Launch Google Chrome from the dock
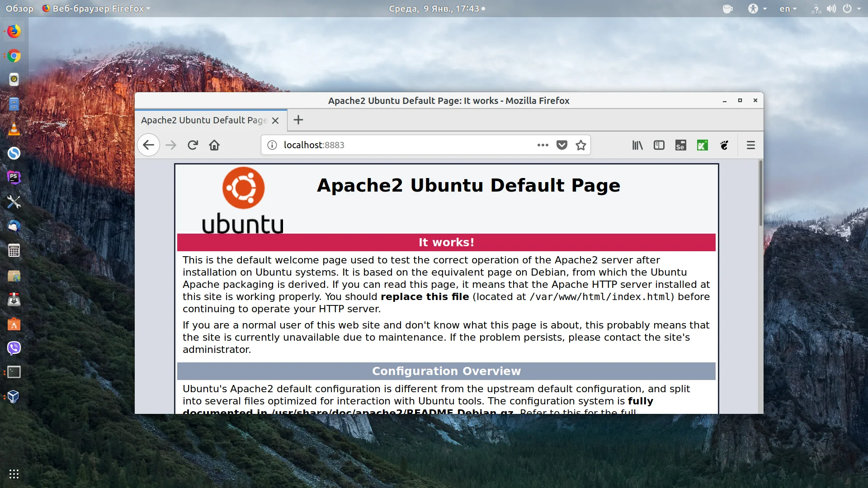Image resolution: width=868 pixels, height=488 pixels. [x=14, y=56]
